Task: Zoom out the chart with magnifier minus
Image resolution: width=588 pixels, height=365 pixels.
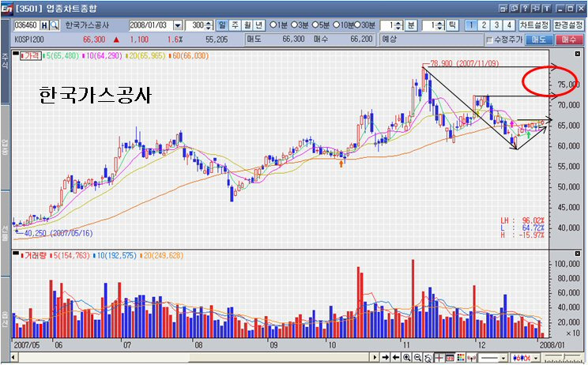Action: (417, 358)
